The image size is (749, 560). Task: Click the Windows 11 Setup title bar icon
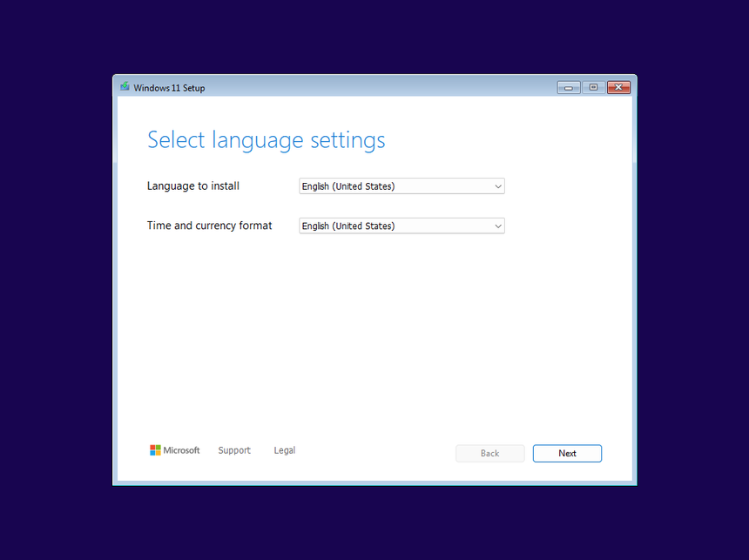(125, 87)
